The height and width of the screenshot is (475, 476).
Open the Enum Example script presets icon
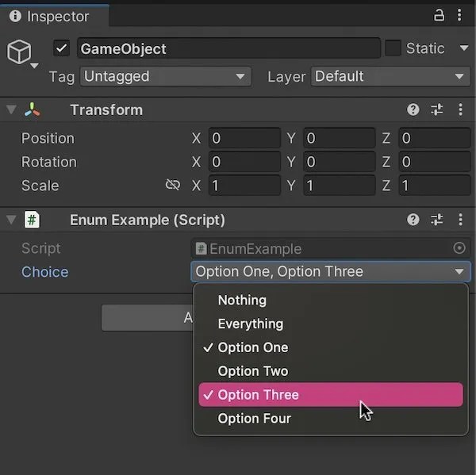click(x=437, y=220)
